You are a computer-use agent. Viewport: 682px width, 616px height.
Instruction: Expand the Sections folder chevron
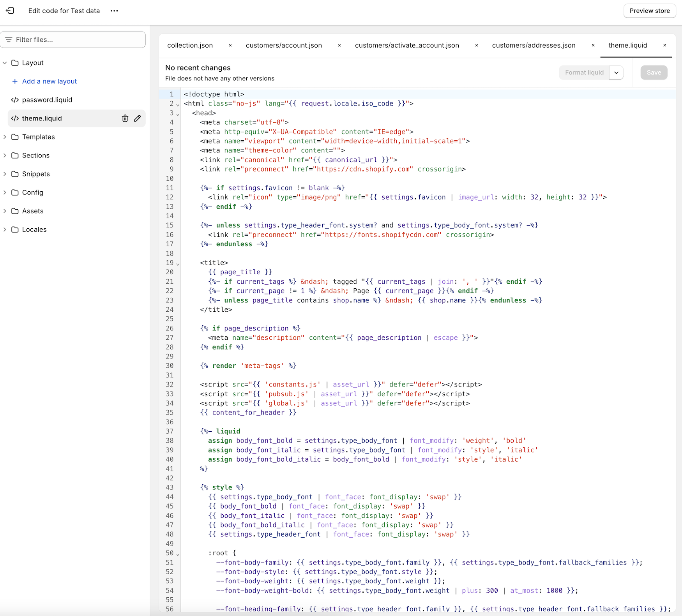pos(5,155)
